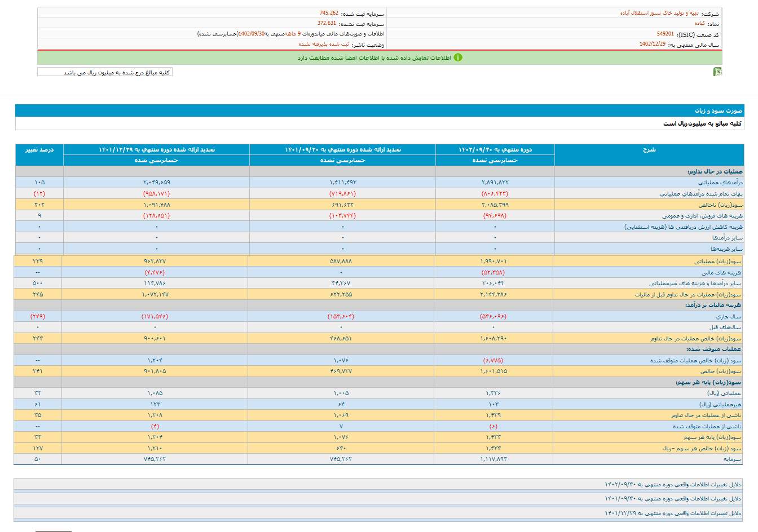Click unregistered capital value 372,631
Image resolution: width=758 pixels, height=532 pixels.
tap(327, 24)
